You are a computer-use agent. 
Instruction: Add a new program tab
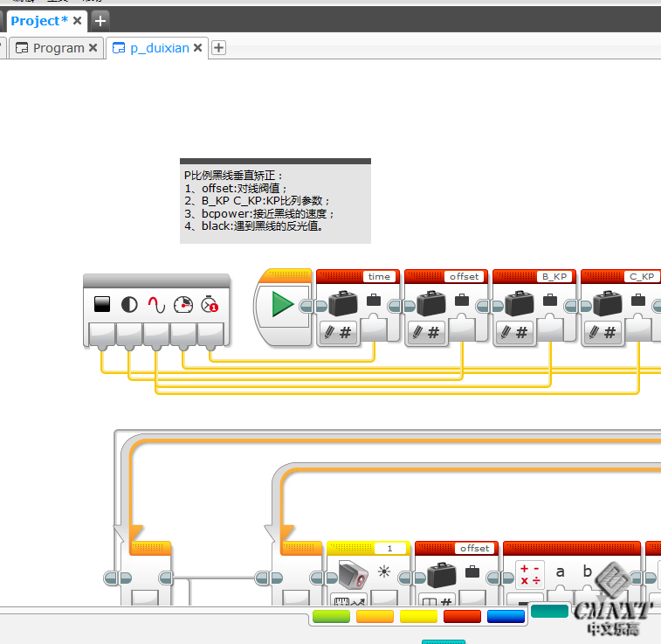pos(219,48)
